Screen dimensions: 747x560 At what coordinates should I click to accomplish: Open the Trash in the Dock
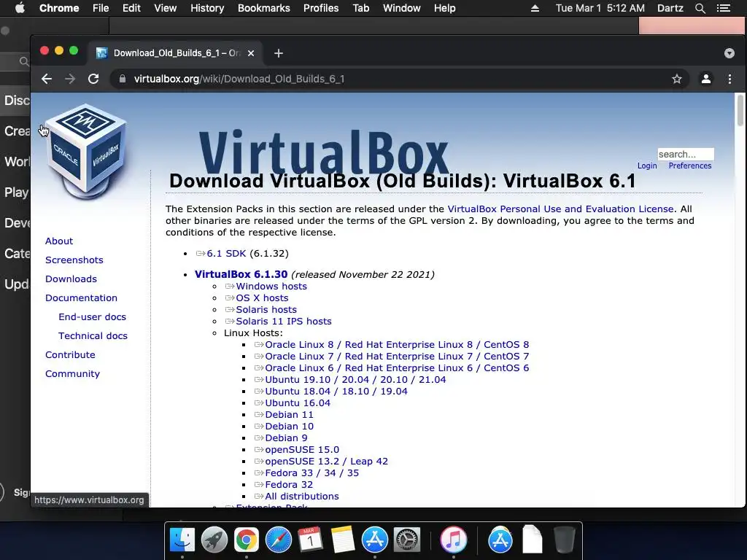[564, 540]
